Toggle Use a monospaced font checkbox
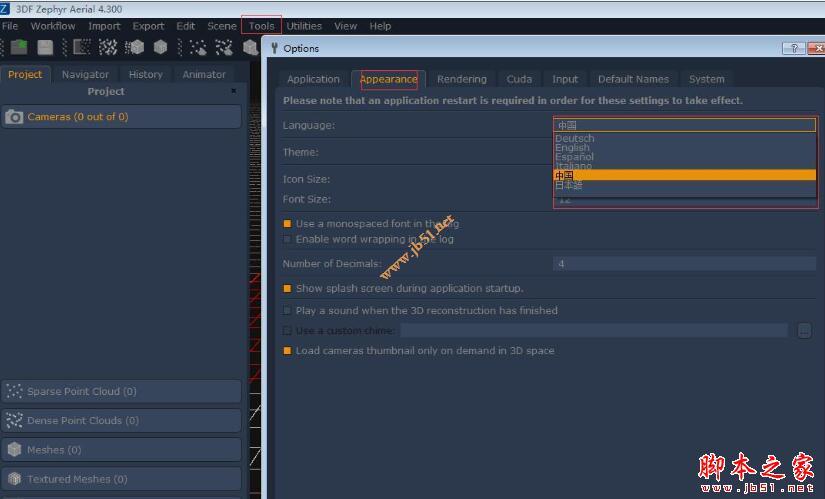825x499 pixels. tap(287, 224)
